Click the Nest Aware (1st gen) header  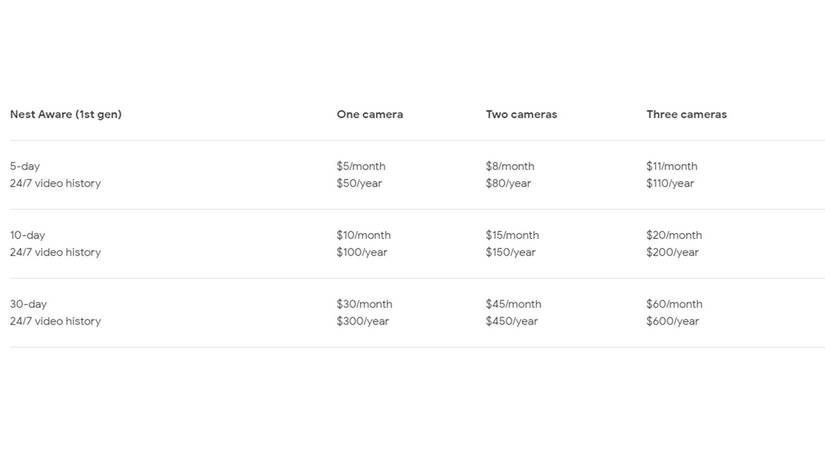tap(66, 115)
